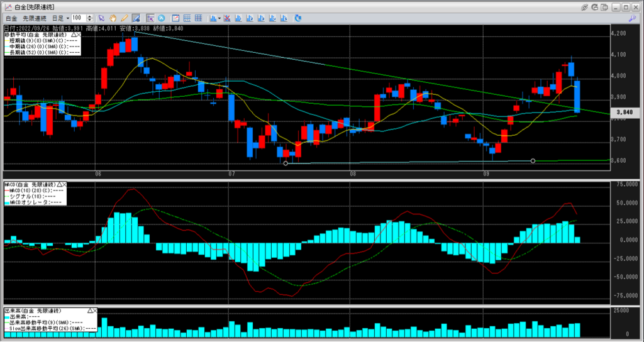Viewport: 644px width, 342px height.
Task: Toggle the highlighted trendline edit tool
Action: pos(136,18)
